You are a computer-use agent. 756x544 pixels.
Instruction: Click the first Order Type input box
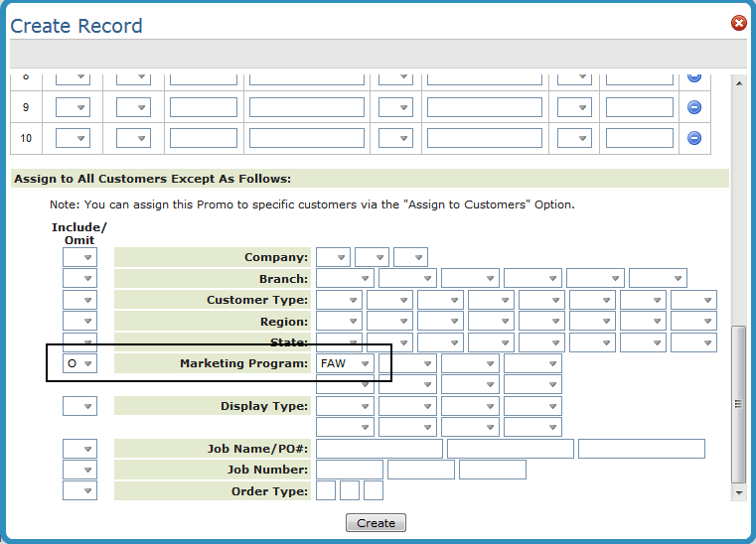coord(326,490)
